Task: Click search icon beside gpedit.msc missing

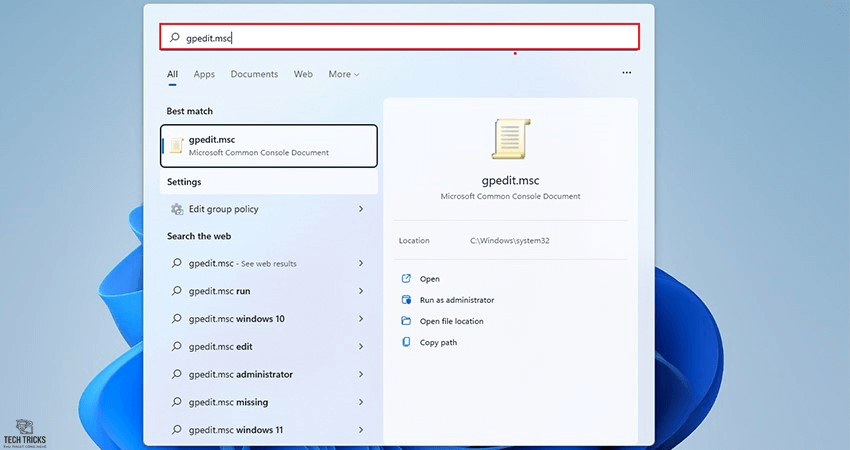Action: (176, 402)
